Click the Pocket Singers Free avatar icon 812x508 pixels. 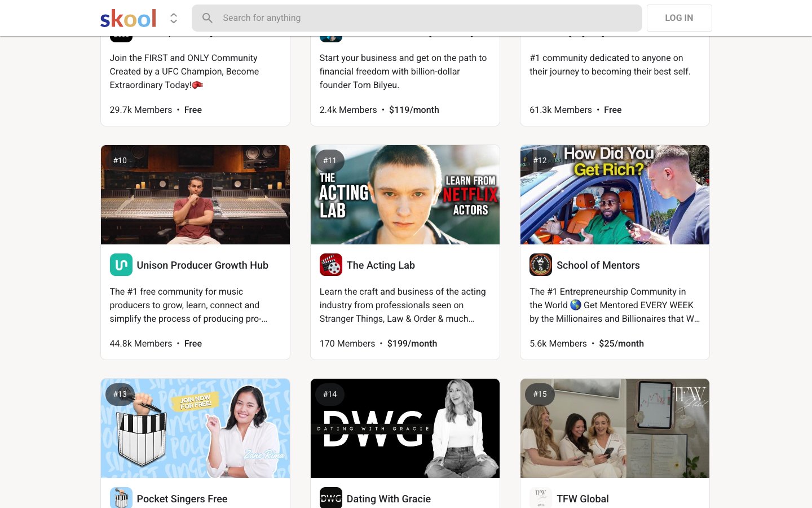click(x=121, y=498)
